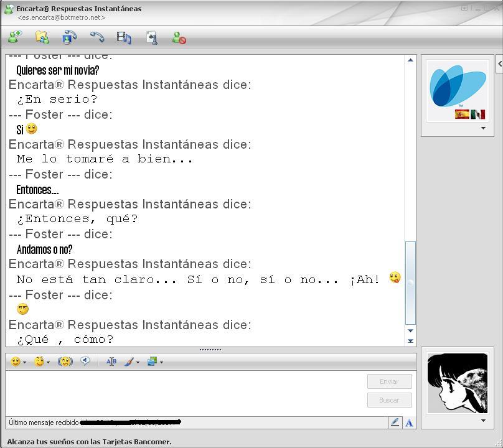
Task: Switch to text typing mode A icon
Action: click(x=409, y=422)
